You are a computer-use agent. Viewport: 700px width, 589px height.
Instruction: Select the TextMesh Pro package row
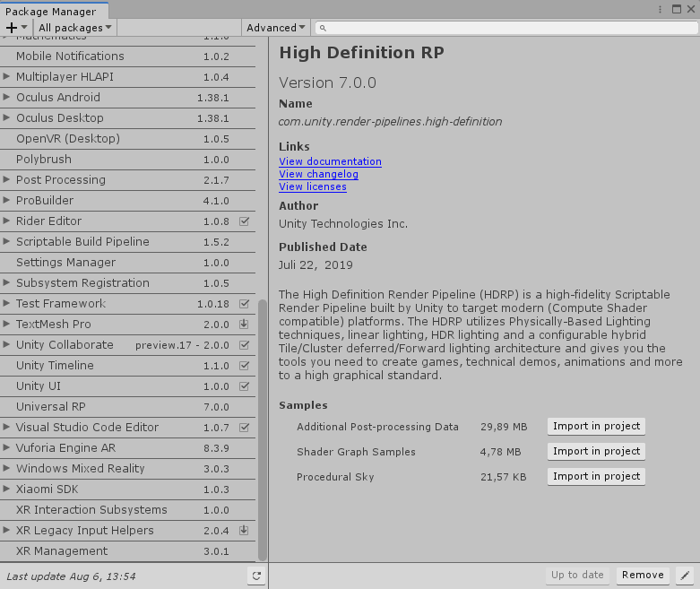(127, 325)
